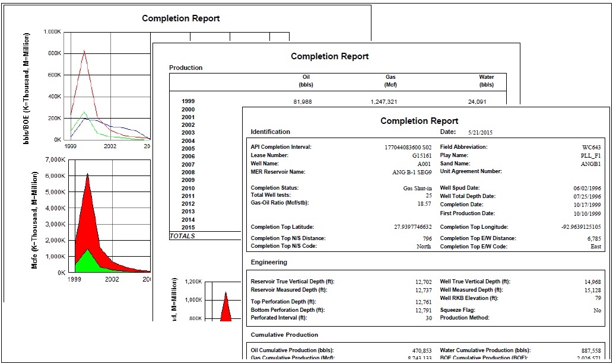Select the Field Abbreviation value WC643
This screenshot has height=364, width=613.
point(592,147)
